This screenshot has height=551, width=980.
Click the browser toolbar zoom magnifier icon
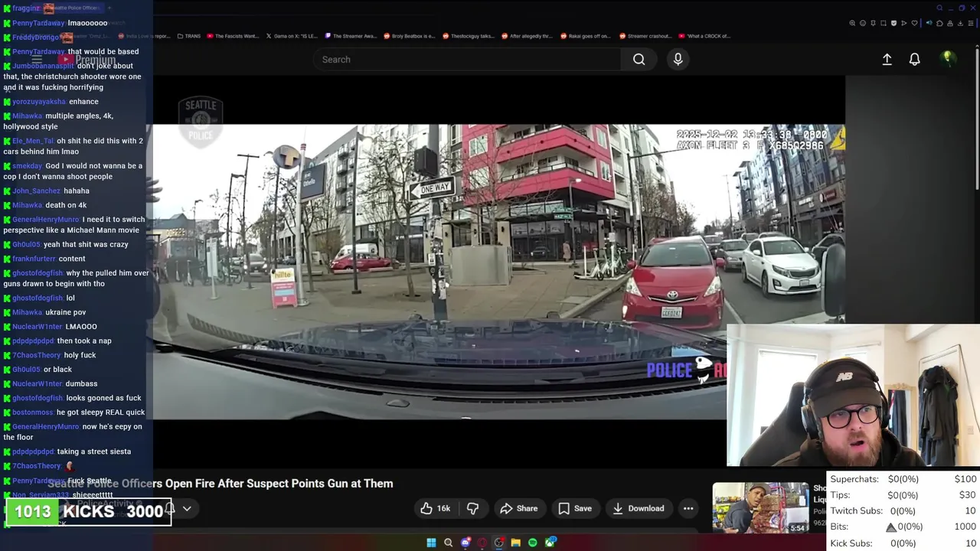[852, 23]
